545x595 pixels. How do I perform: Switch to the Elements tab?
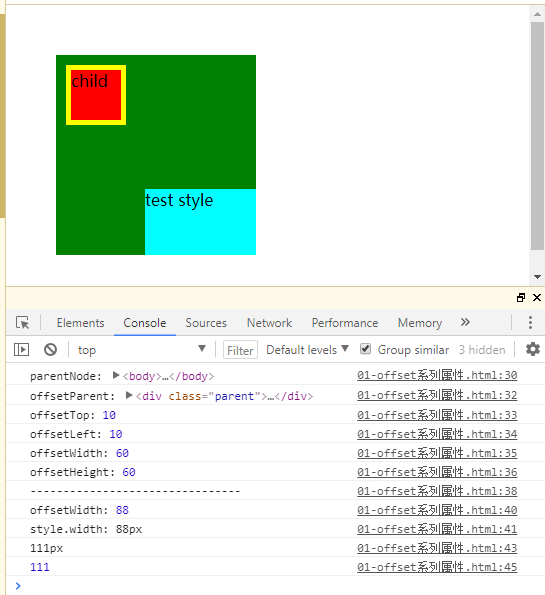pos(80,323)
